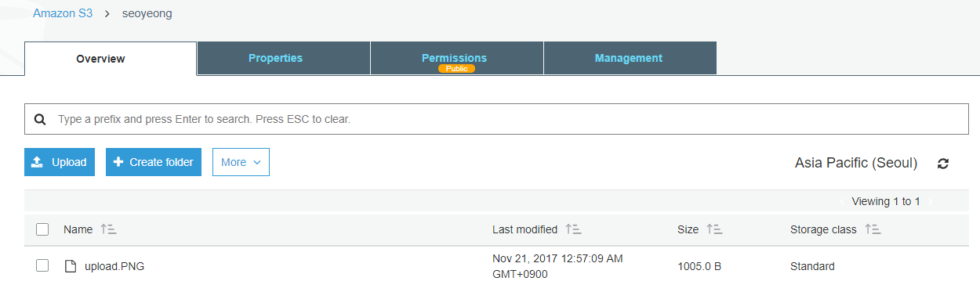Sort by Last modified using sort icon
The image size is (980, 292).
click(x=573, y=229)
